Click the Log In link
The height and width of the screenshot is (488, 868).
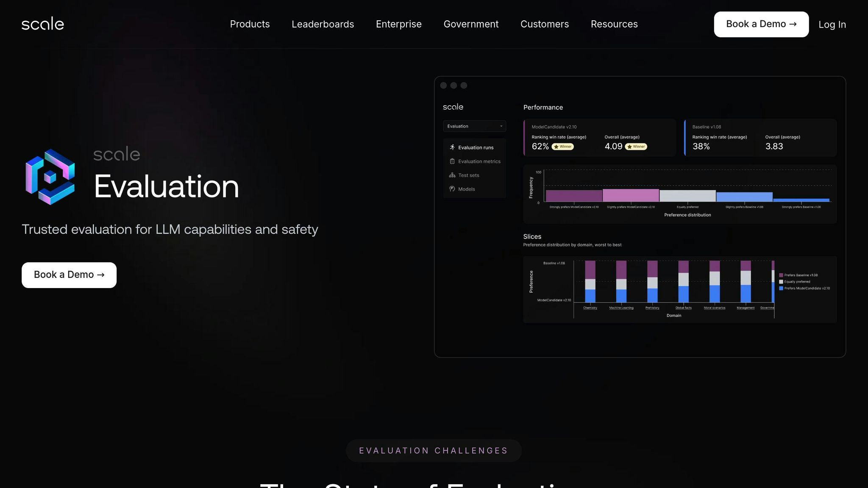[x=832, y=25]
